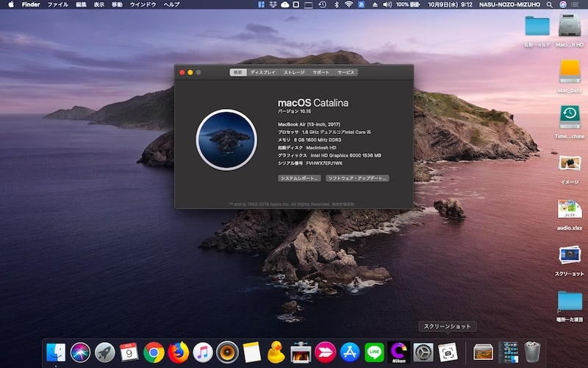Image resolution: width=588 pixels, height=368 pixels.
Task: Select the イメージ image file on desktop
Action: (569, 163)
